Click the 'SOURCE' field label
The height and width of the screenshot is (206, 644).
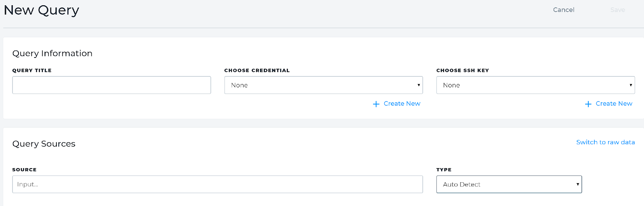[25, 170]
